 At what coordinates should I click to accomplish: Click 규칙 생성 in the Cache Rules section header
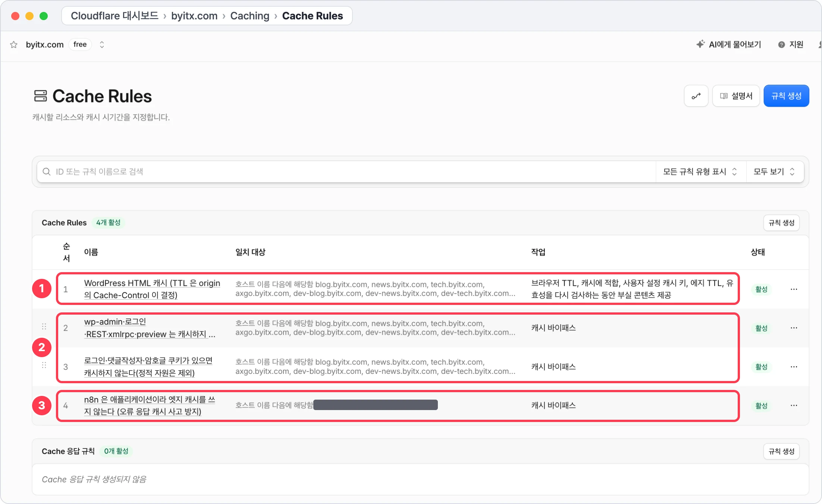point(781,223)
